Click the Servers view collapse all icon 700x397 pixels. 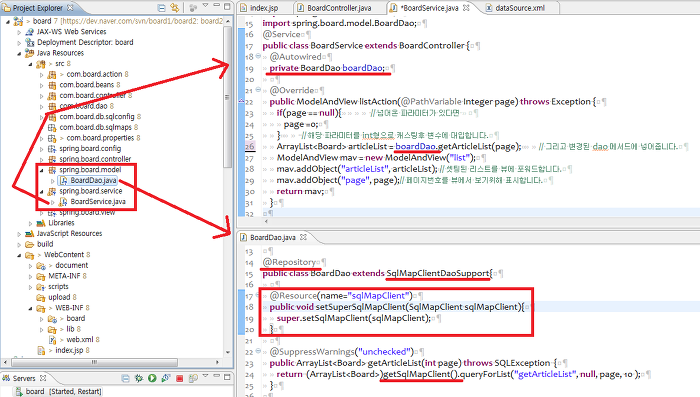[125, 378]
